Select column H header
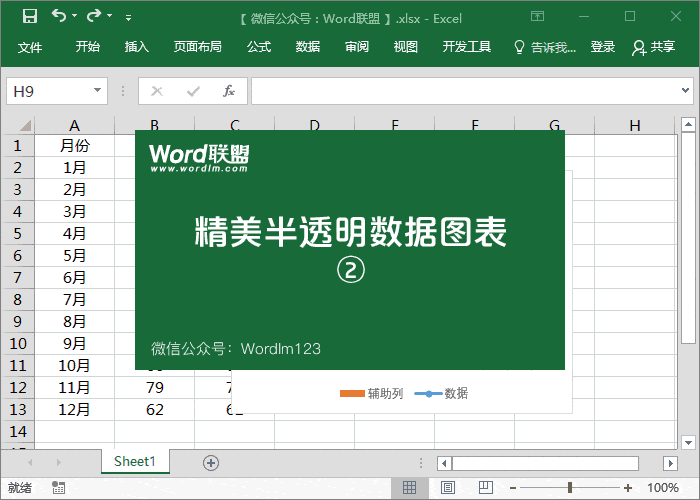This screenshot has height=500, width=700. pos(635,125)
